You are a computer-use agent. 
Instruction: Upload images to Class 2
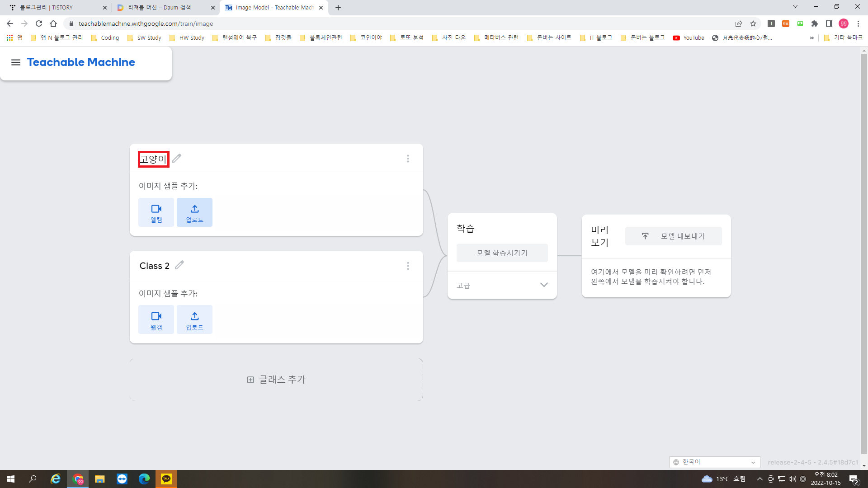194,319
